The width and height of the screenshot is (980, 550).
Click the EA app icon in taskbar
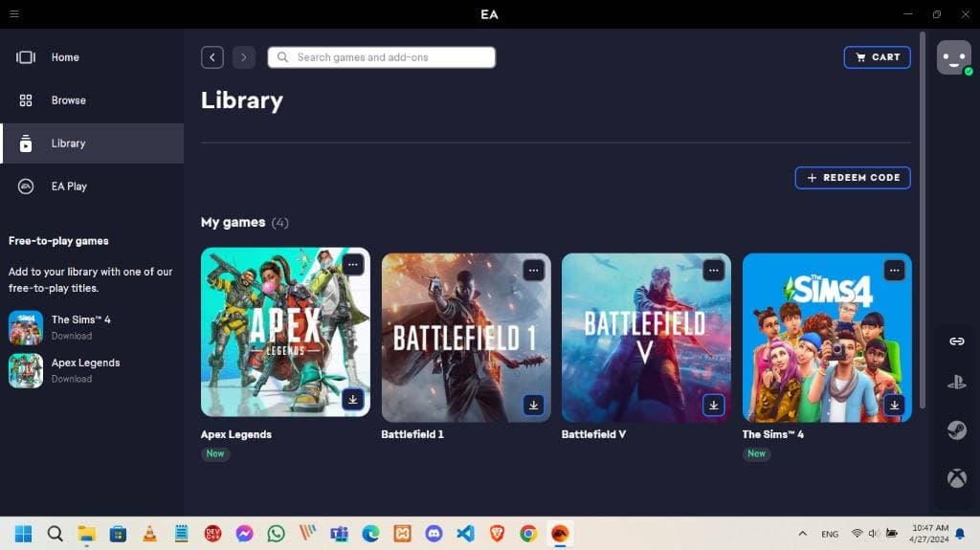(x=560, y=534)
